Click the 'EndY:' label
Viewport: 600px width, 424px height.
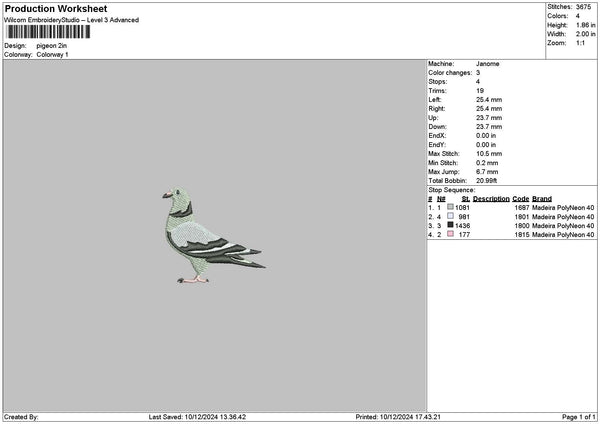coord(437,145)
